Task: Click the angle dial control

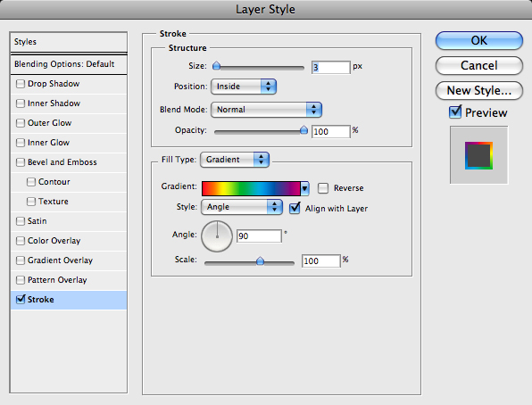Action: pyautogui.click(x=217, y=236)
